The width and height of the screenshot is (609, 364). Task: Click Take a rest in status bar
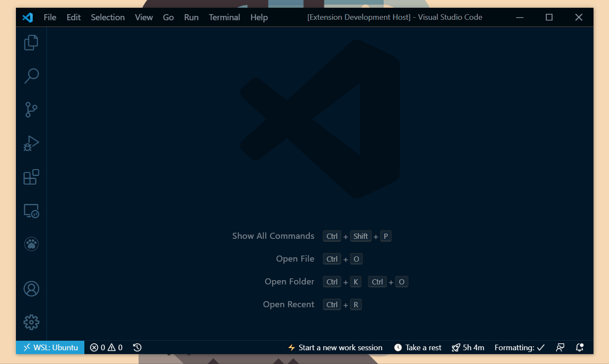(x=418, y=347)
